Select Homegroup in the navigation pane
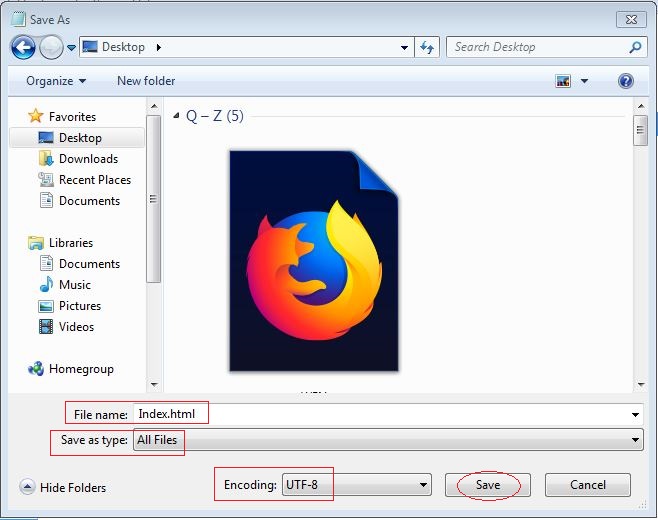 click(x=81, y=368)
